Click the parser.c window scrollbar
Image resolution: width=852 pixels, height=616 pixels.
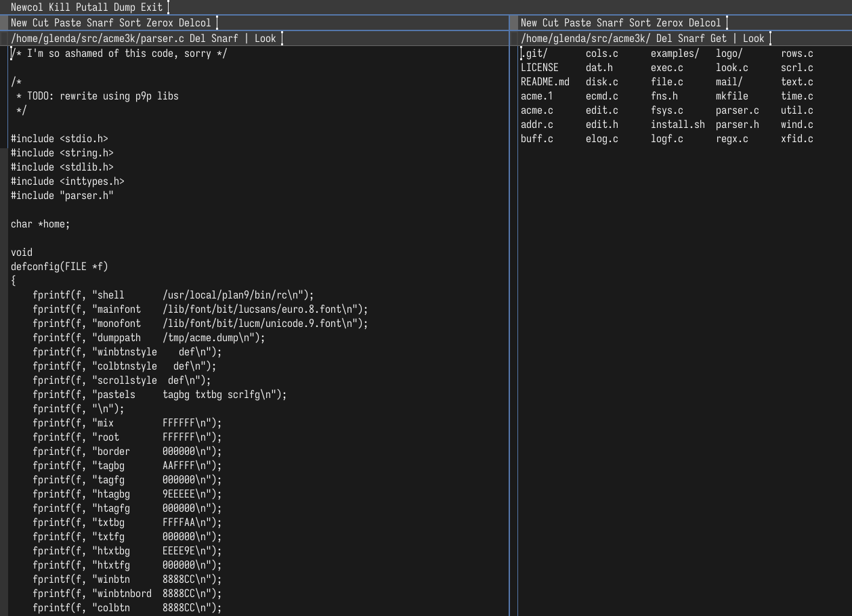3,330
